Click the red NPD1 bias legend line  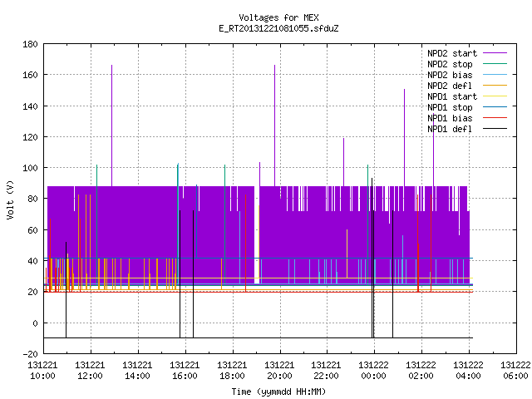[495, 118]
